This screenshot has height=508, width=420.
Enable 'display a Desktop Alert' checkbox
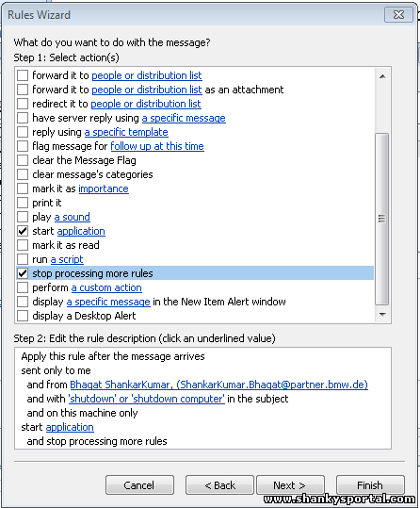tap(23, 316)
